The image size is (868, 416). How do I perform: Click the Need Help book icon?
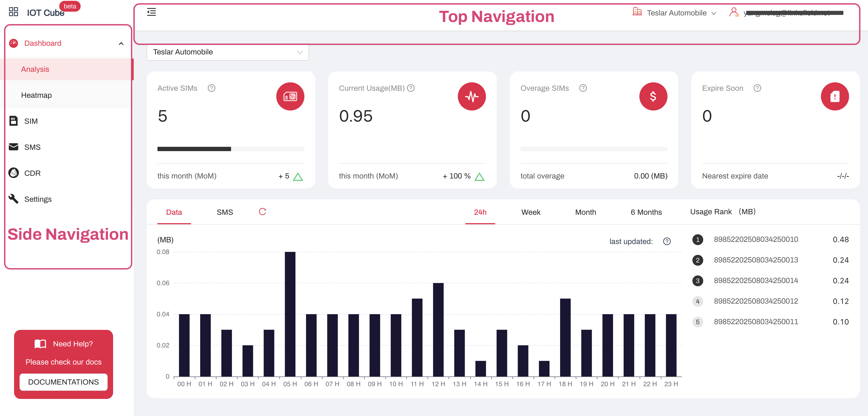click(x=40, y=344)
